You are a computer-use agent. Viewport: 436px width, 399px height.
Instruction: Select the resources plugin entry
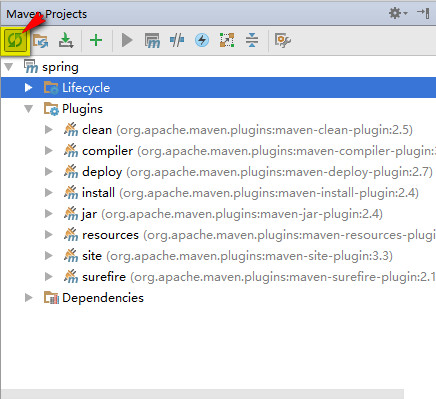218,235
